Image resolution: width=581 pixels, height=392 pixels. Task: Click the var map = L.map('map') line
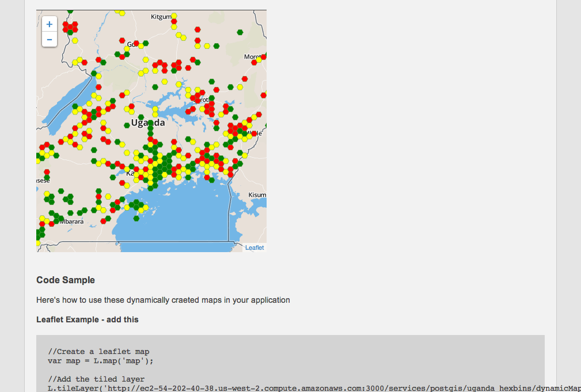tap(100, 361)
